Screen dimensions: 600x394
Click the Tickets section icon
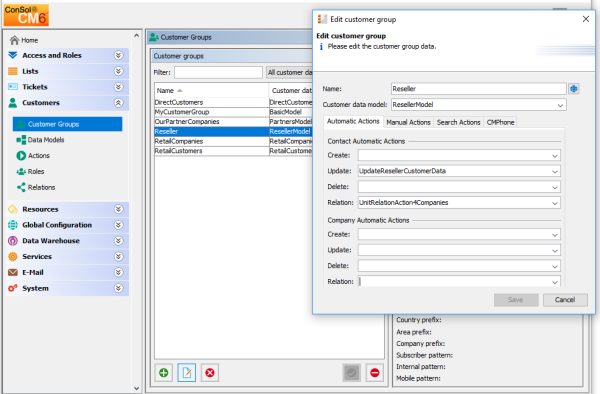(x=13, y=87)
